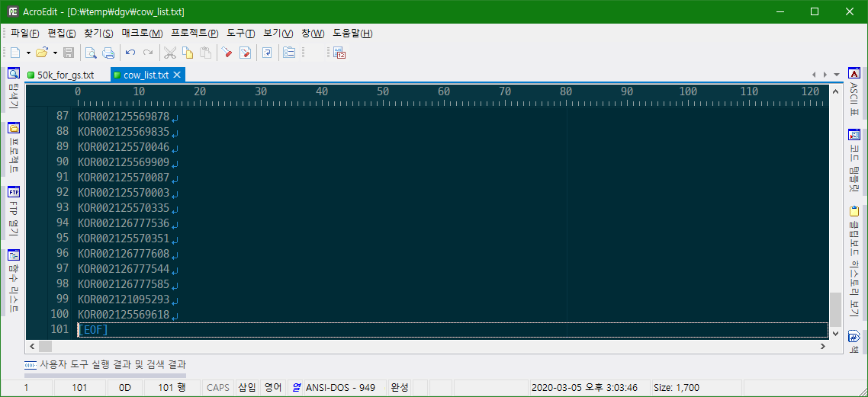Open the 편집(E) menu
Screen dimensions: 868x397
point(62,34)
